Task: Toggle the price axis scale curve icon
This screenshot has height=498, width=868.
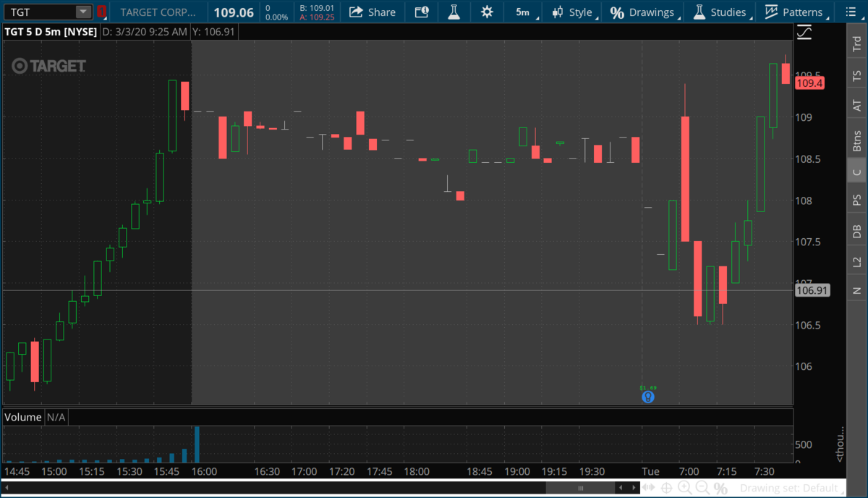Action: point(804,32)
